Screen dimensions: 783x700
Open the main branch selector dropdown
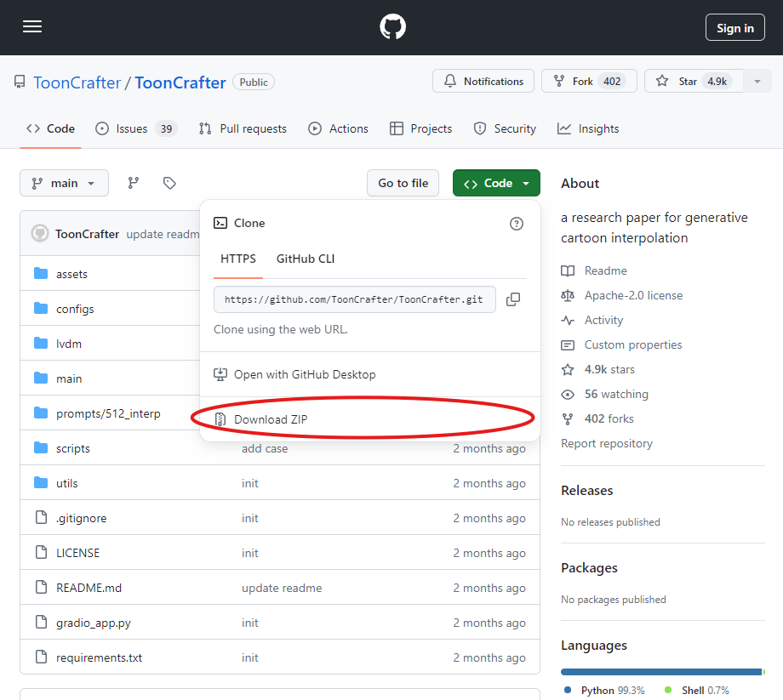[x=64, y=183]
